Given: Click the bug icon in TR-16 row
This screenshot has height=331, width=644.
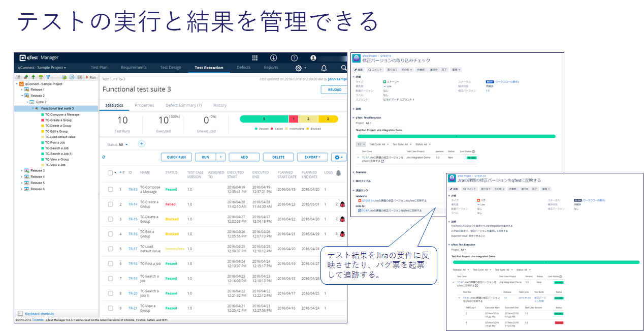Looking at the screenshot, I should pyautogui.click(x=342, y=234).
